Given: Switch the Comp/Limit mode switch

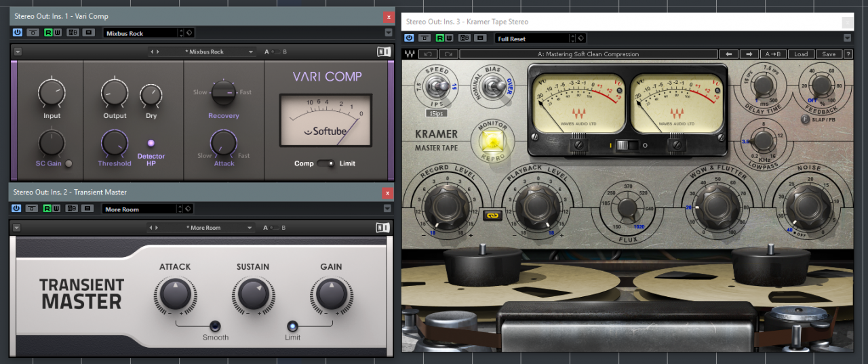Looking at the screenshot, I should (325, 163).
